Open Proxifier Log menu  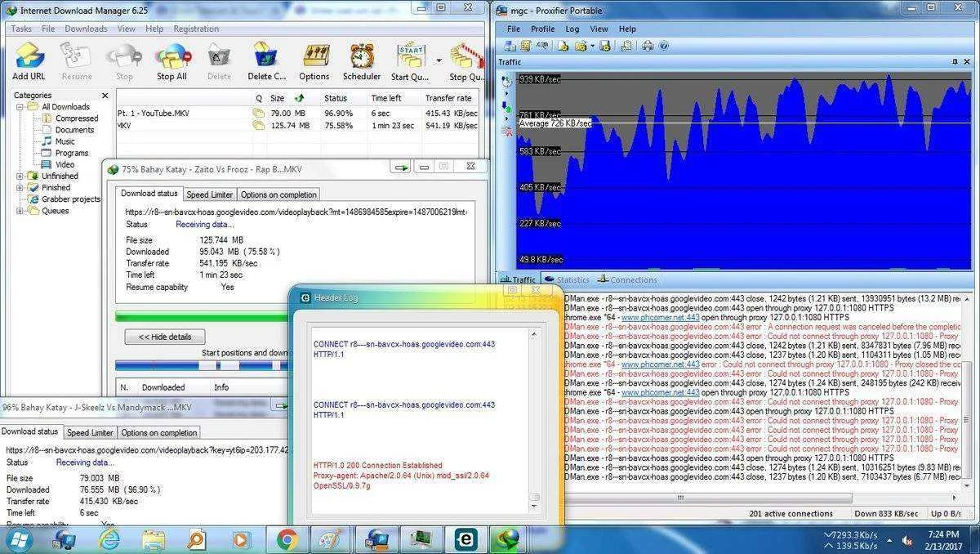pos(572,29)
